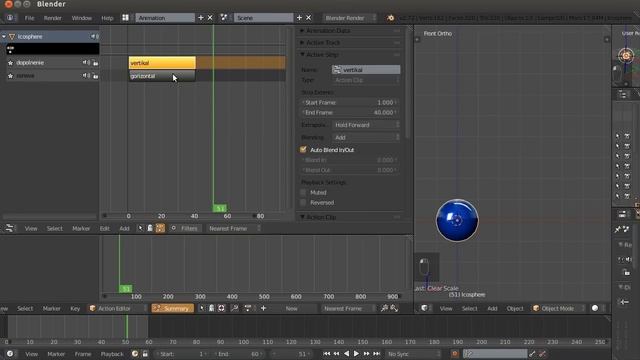Click the viewport shading sphere icon
This screenshot has height=360, width=640.
click(x=595, y=308)
